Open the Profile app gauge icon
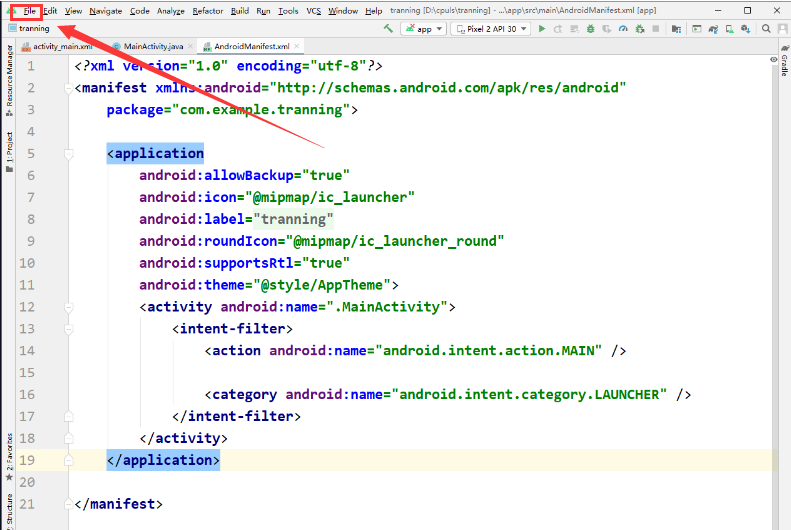 click(624, 29)
